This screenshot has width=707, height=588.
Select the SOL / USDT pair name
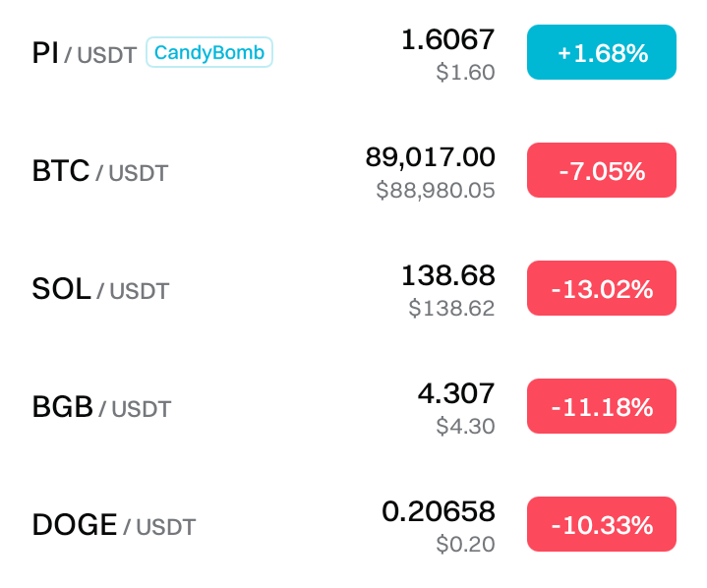click(100, 290)
